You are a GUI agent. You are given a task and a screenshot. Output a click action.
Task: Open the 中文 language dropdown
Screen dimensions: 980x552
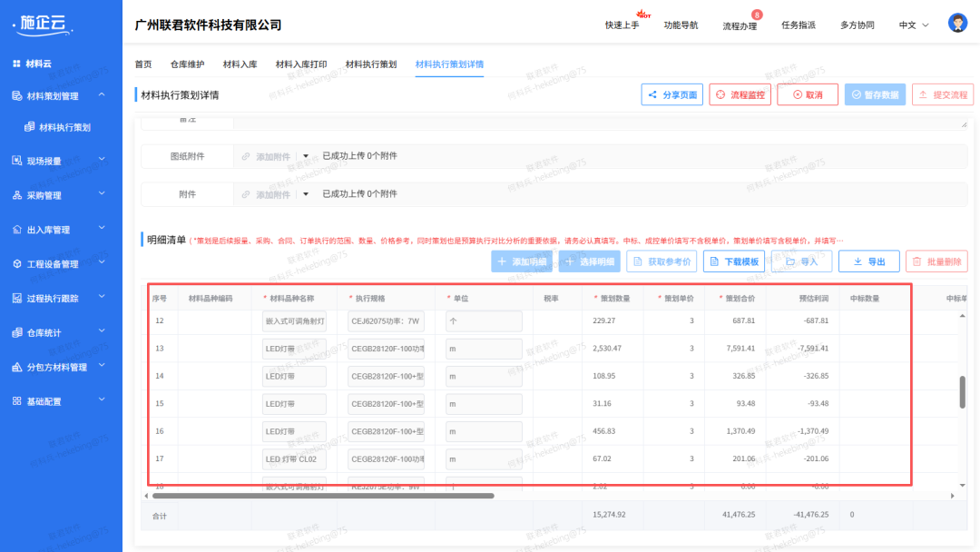(x=914, y=25)
